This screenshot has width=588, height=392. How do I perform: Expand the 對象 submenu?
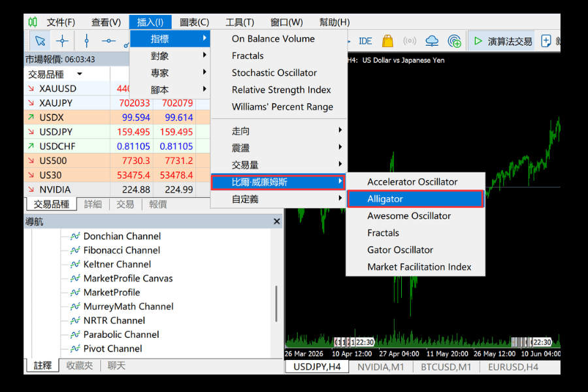click(170, 56)
